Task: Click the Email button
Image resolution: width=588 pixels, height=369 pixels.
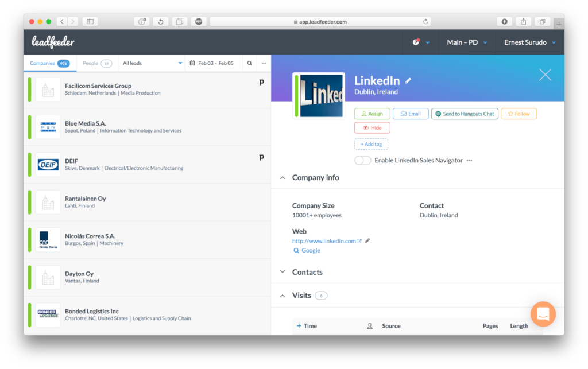Action: (411, 114)
